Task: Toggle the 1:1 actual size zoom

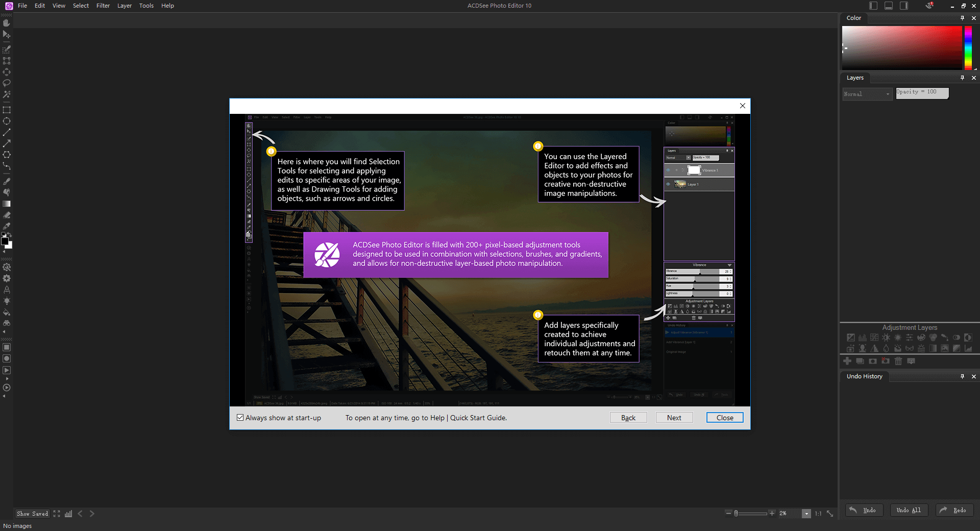Action: click(818, 514)
